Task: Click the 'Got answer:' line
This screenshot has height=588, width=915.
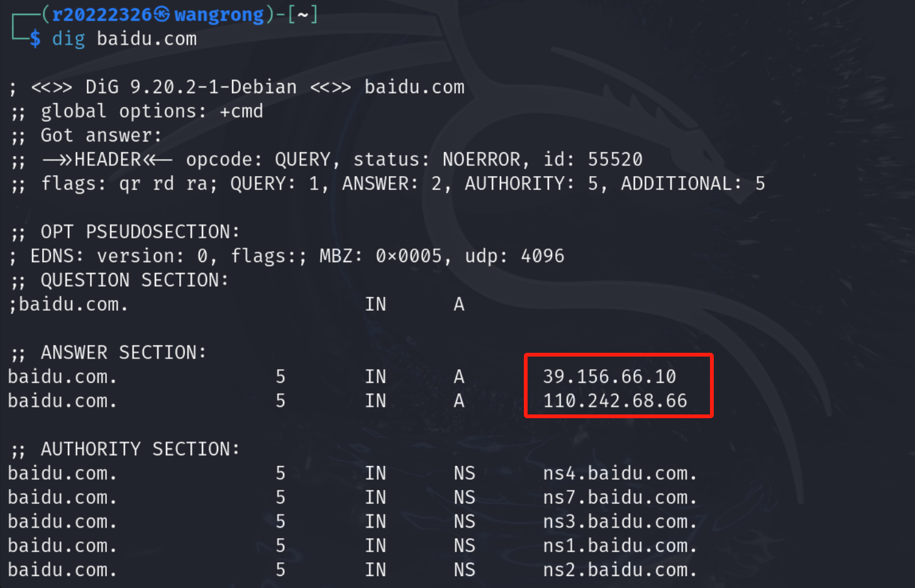Action: [101, 135]
